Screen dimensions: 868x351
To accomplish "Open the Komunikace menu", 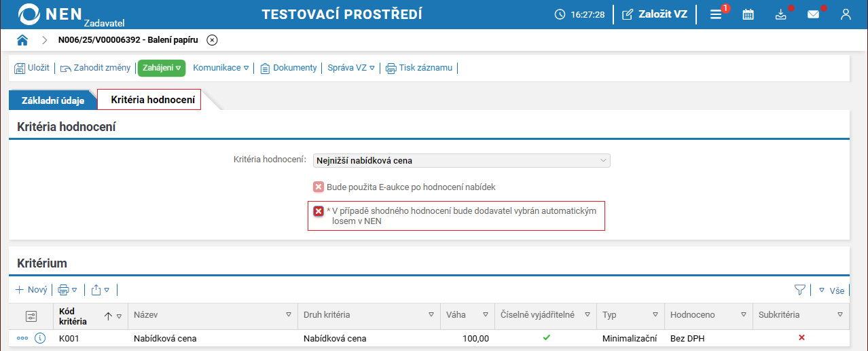I will (x=221, y=68).
